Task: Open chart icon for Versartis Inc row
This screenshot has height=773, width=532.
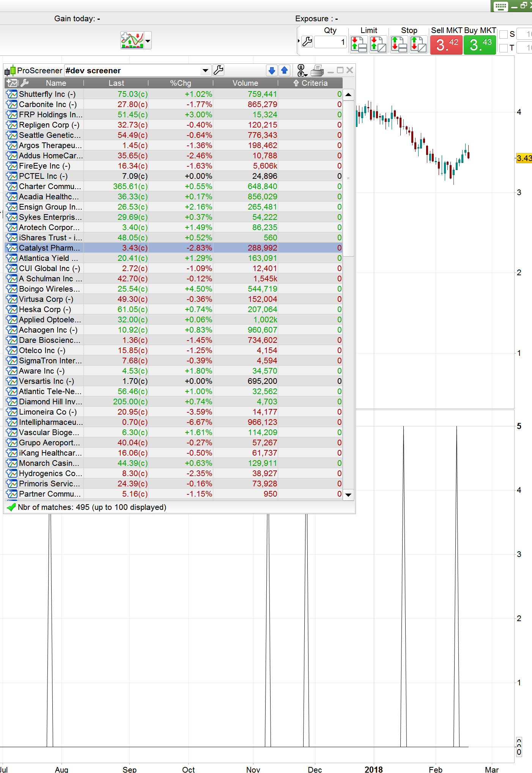Action: (12, 381)
